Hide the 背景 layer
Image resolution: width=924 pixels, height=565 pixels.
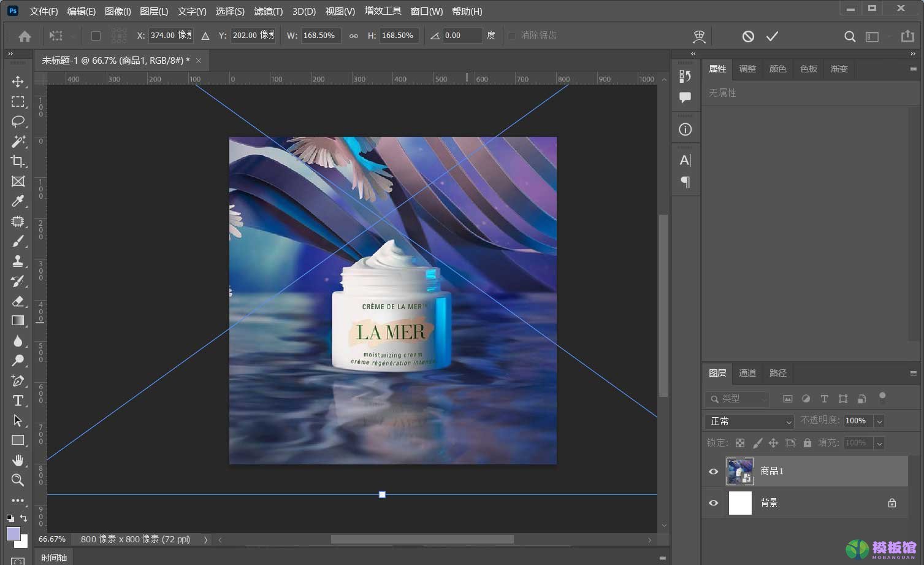[714, 502]
